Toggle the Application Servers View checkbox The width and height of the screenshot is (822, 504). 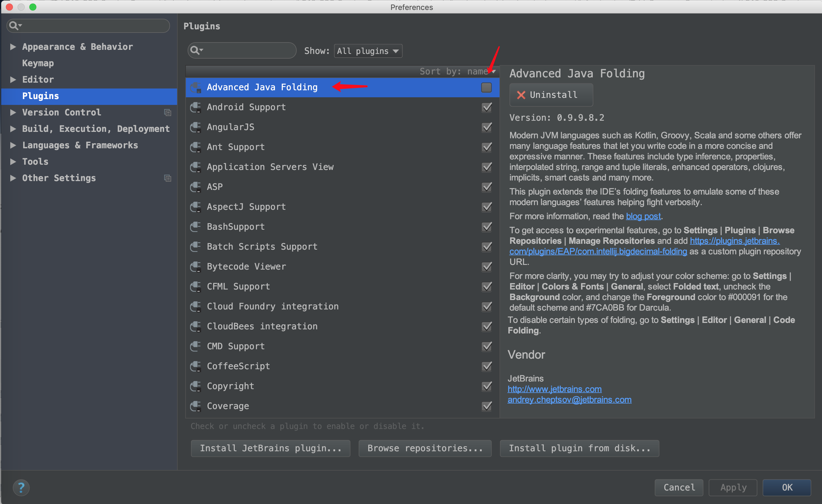pos(486,167)
